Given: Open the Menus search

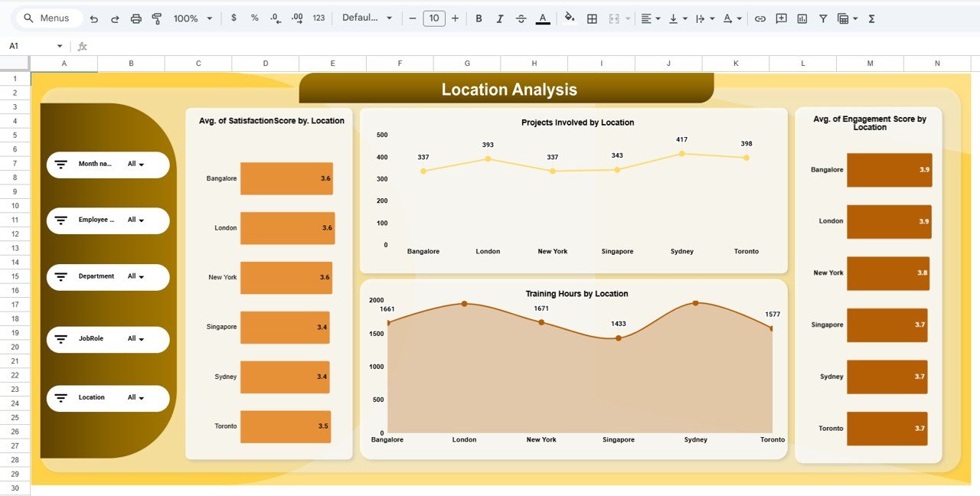Looking at the screenshot, I should click(x=47, y=18).
